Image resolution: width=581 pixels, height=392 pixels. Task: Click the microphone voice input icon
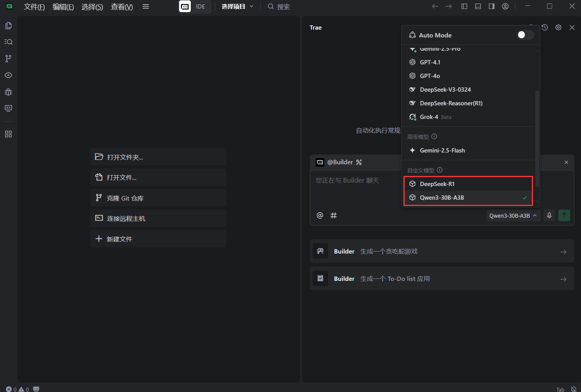point(549,215)
